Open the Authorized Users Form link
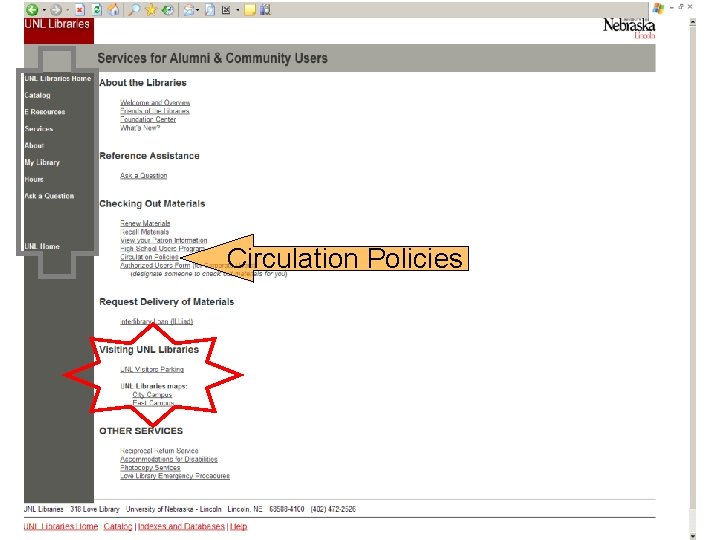The width and height of the screenshot is (720, 540). coord(155,265)
